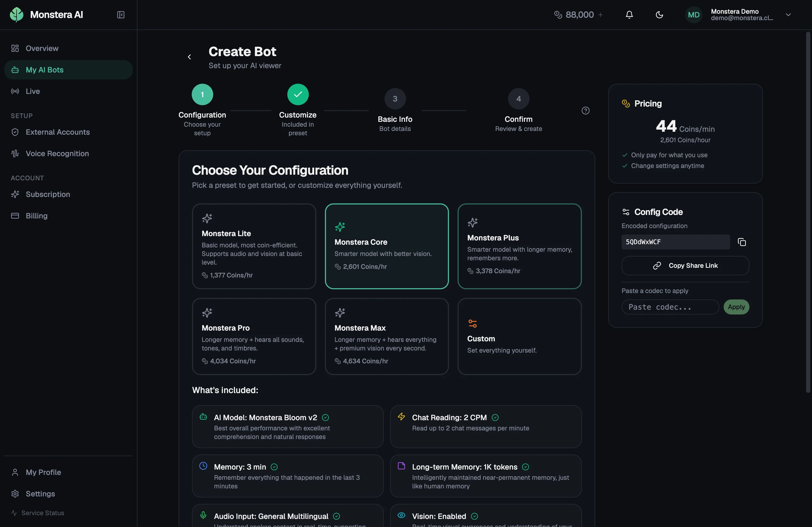The image size is (812, 527).
Task: Select the Custom configuration card
Action: click(519, 336)
